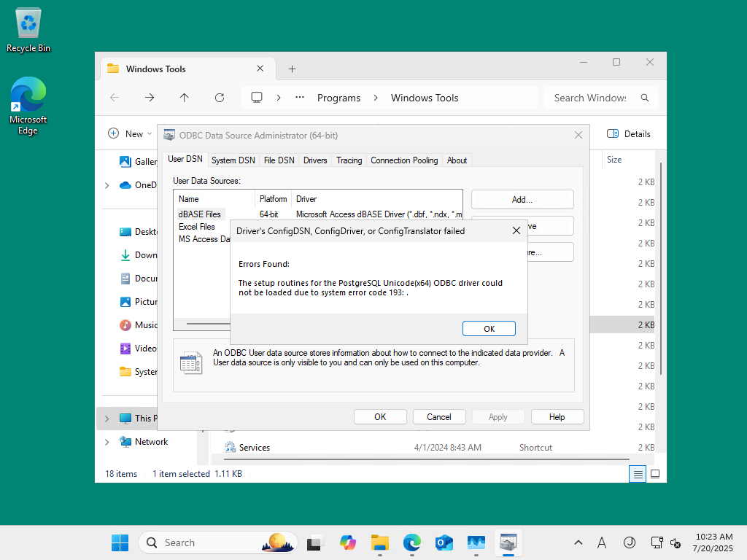This screenshot has width=747, height=560.
Task: Open the Recycle Bin desktop icon
Action: click(28, 29)
